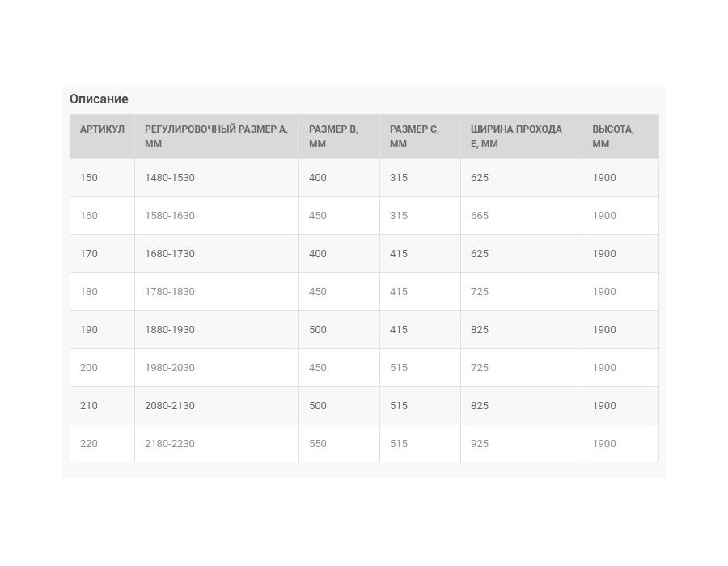Click the ВЫСОТА column header

pyautogui.click(x=620, y=137)
